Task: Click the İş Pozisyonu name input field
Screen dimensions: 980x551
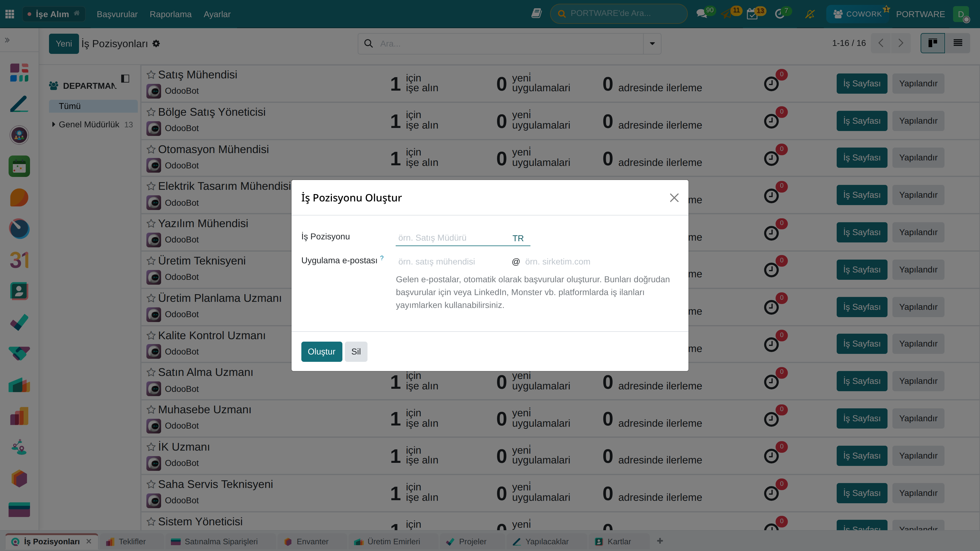Action: 453,238
